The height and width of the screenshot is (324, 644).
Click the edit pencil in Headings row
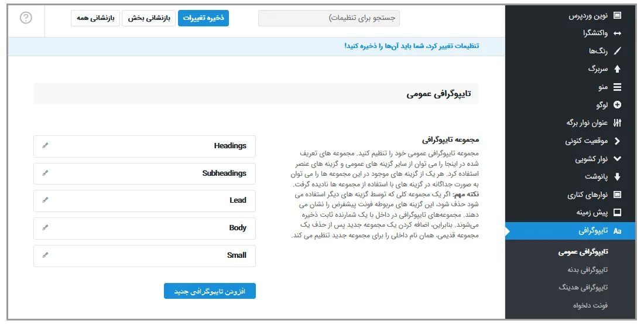45,145
